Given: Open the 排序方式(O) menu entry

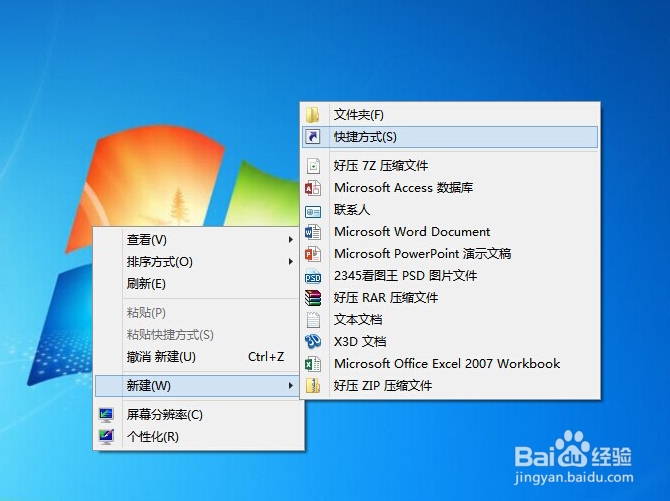Looking at the screenshot, I should click(197, 262).
